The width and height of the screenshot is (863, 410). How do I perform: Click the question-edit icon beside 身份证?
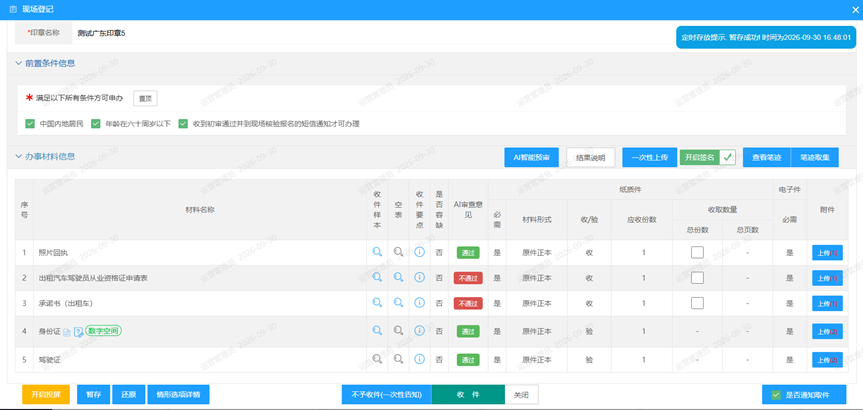78,331
